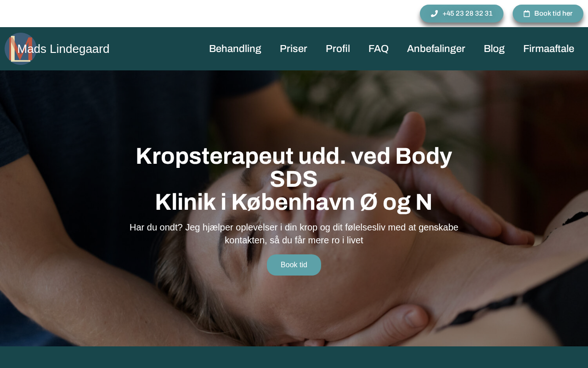Image resolution: width=588 pixels, height=368 pixels.
Task: Open the Mads Lindegaard site title link
Action: [63, 49]
